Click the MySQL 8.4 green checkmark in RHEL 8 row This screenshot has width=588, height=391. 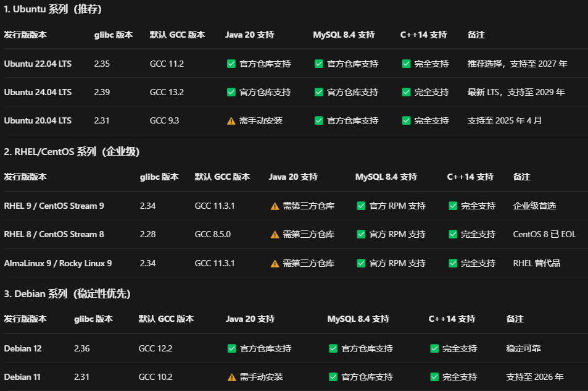[361, 234]
